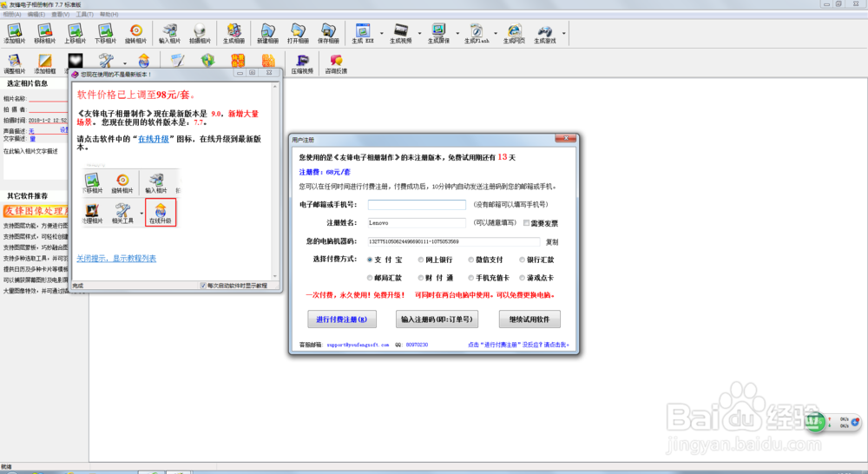
Task: Expand the 生成屏保 dropdown arrow
Action: 457,33
